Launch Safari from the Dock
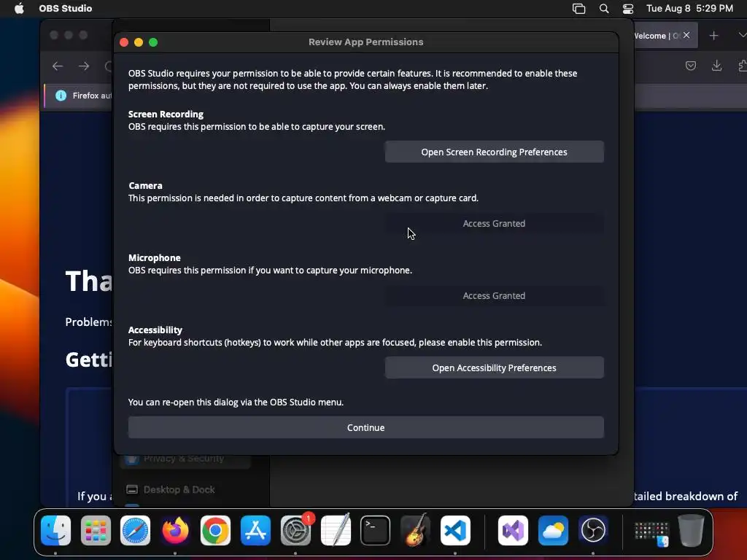This screenshot has height=560, width=747. click(x=135, y=530)
